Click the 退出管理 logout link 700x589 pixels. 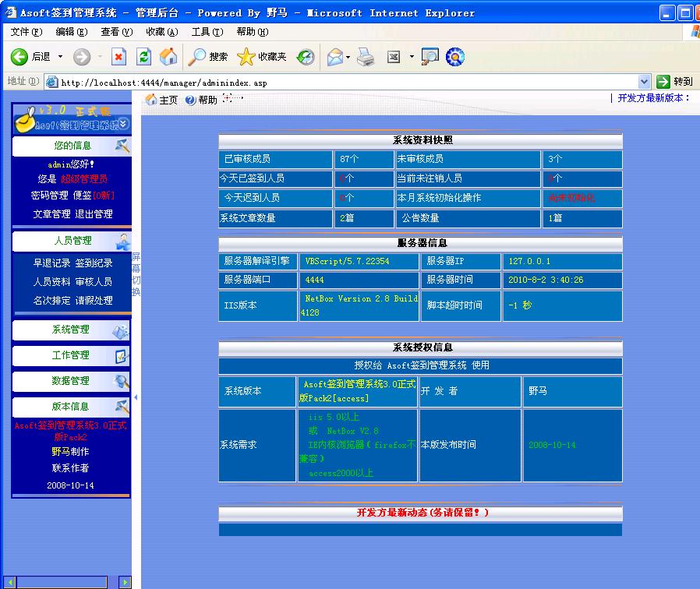(x=94, y=214)
